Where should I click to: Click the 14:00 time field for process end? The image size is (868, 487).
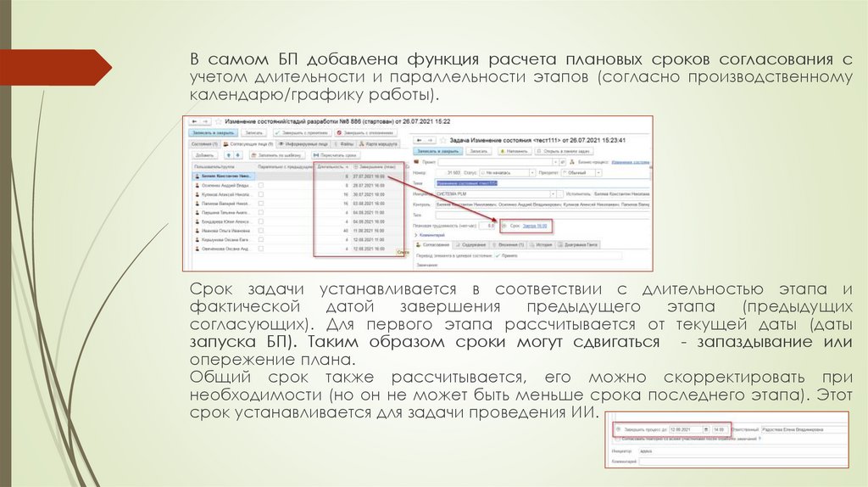(x=719, y=429)
